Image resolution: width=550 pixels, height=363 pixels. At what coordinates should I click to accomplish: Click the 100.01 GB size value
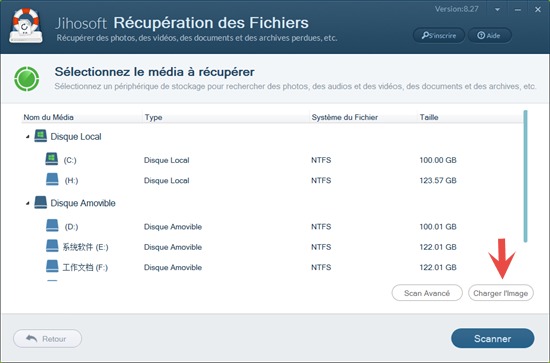(438, 227)
